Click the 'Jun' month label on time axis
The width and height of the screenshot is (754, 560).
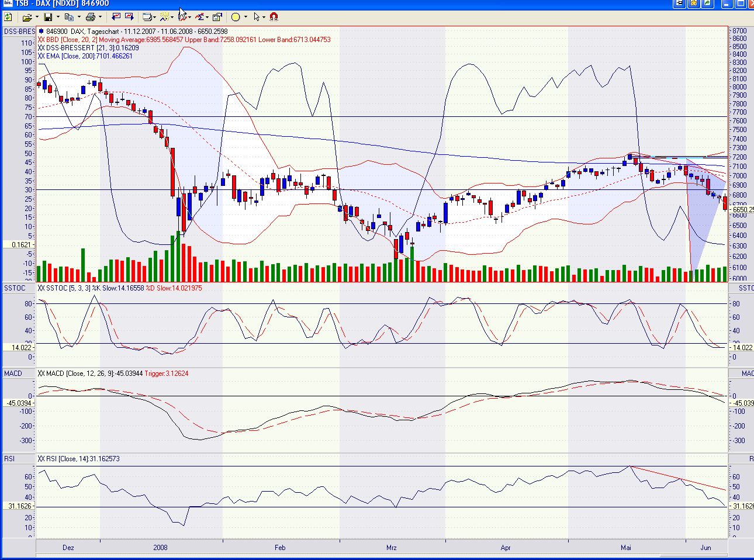tap(706, 548)
